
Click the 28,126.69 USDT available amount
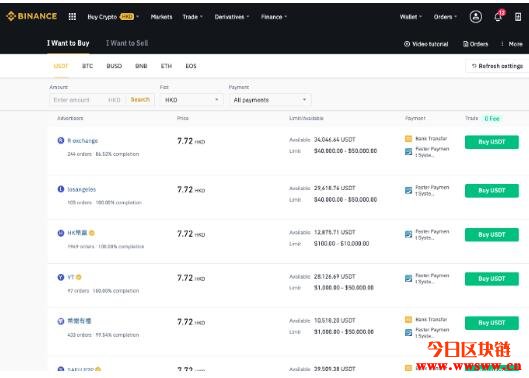pos(335,276)
